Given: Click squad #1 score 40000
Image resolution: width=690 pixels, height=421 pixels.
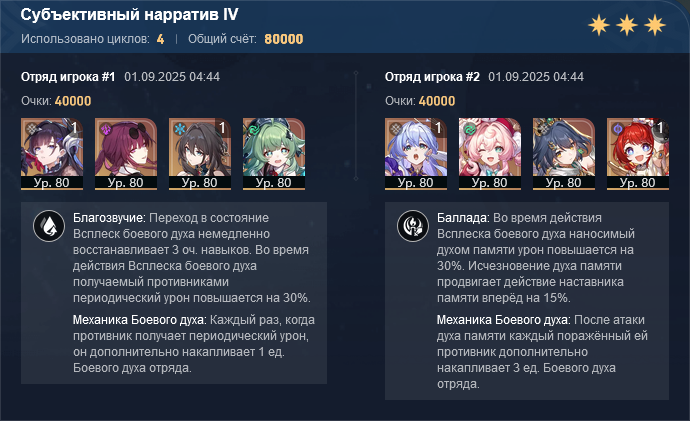Looking at the screenshot, I should point(73,101).
